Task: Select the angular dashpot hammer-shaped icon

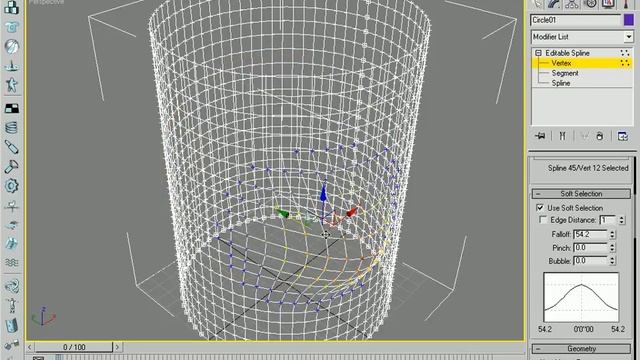Action: pos(11,167)
